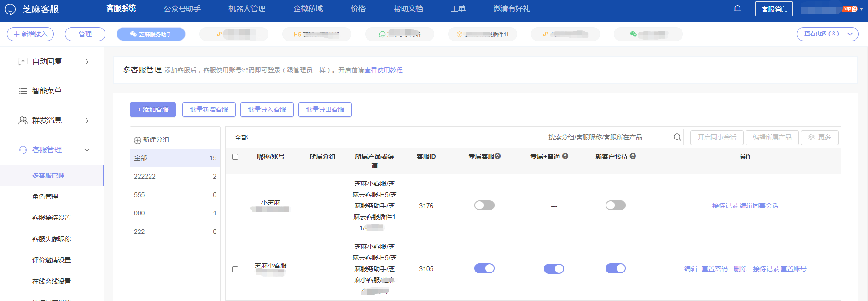Viewport: 868px width, 301px height.
Task: Collapse the 客服管理 menu chevron
Action: click(87, 150)
